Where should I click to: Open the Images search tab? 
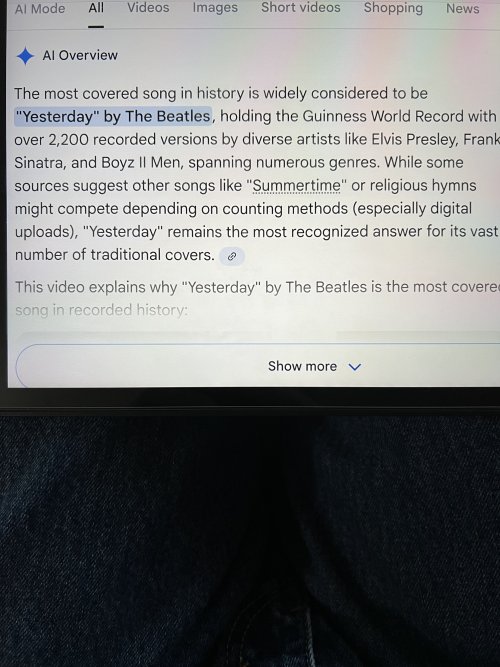(x=215, y=8)
